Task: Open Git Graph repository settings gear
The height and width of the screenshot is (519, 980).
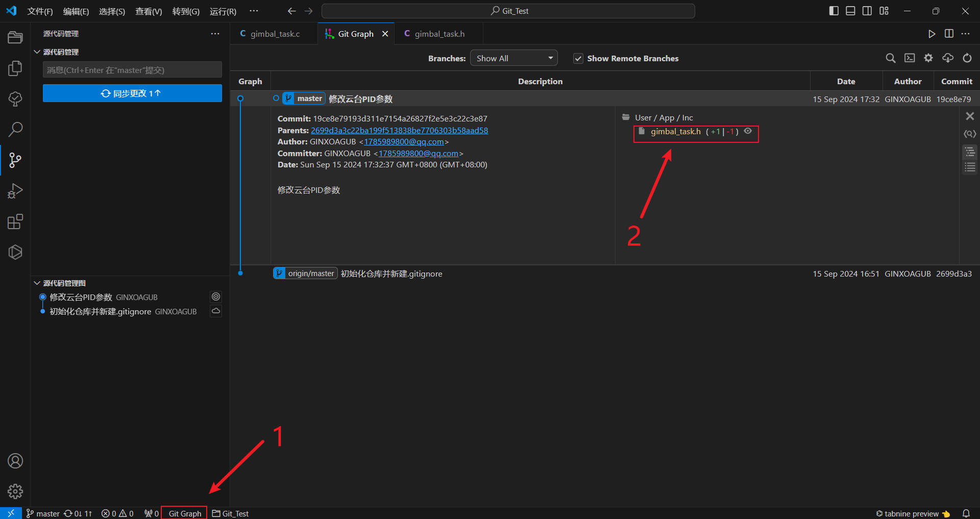Action: pos(928,58)
